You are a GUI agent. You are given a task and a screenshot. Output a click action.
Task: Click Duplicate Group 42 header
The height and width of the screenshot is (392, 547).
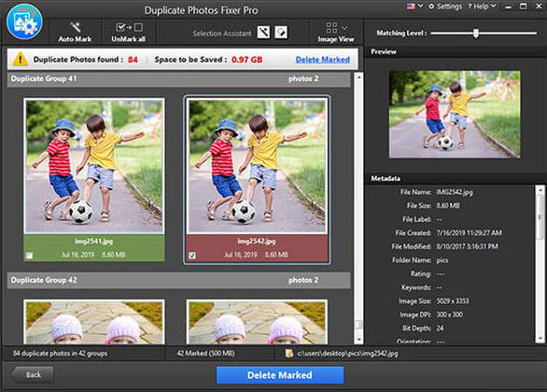(x=178, y=280)
